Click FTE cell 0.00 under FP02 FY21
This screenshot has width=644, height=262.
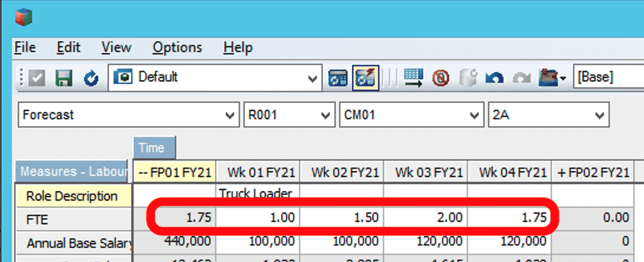tap(593, 218)
